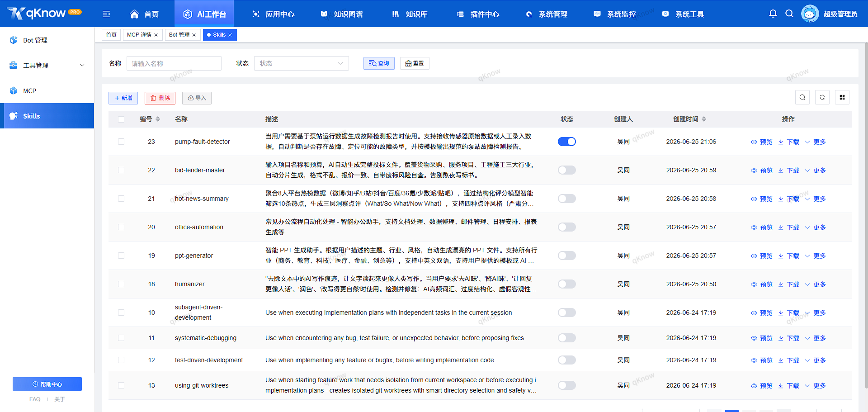
Task: Click the qKnow PRO logo
Action: pyautogui.click(x=44, y=13)
